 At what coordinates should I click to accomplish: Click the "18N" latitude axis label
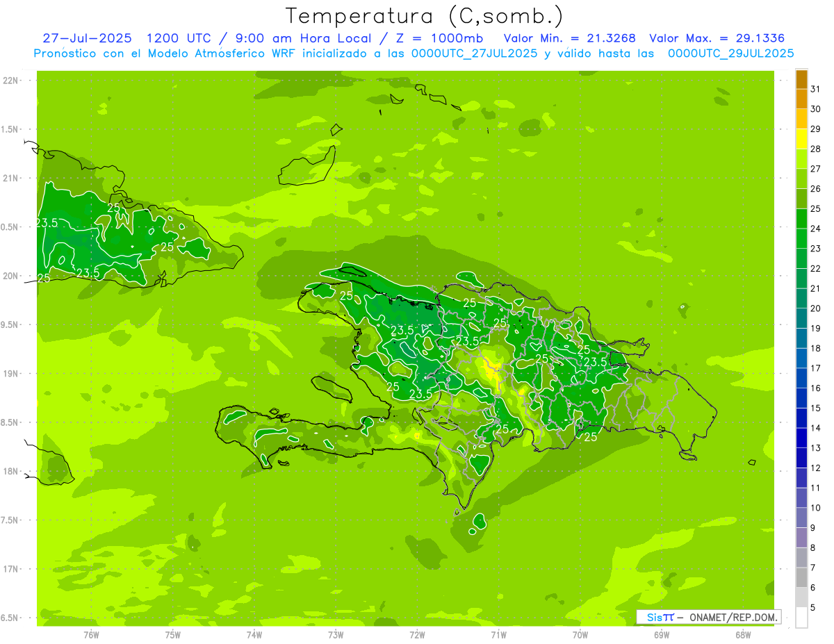tap(11, 471)
